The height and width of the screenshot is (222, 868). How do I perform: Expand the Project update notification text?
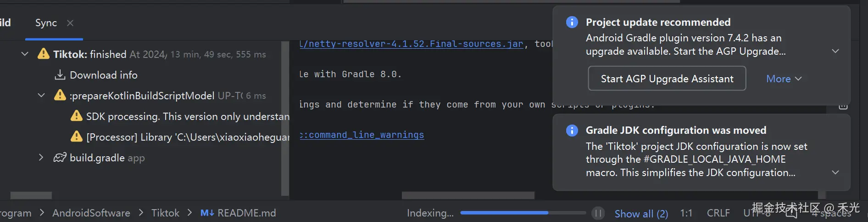pyautogui.click(x=835, y=51)
